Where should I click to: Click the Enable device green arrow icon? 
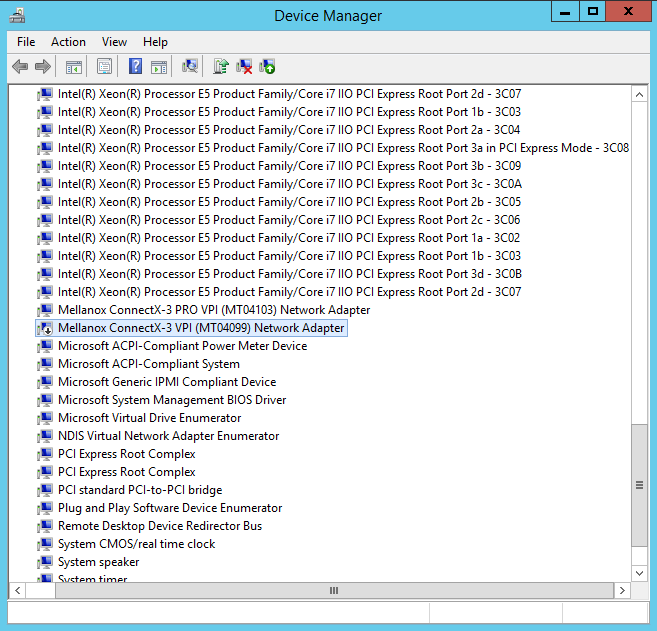click(267, 66)
